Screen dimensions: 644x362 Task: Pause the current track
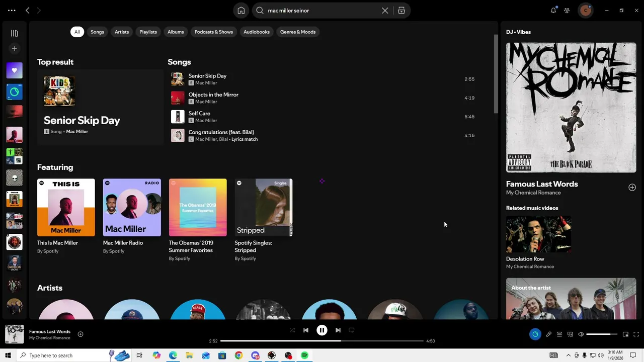pyautogui.click(x=322, y=330)
